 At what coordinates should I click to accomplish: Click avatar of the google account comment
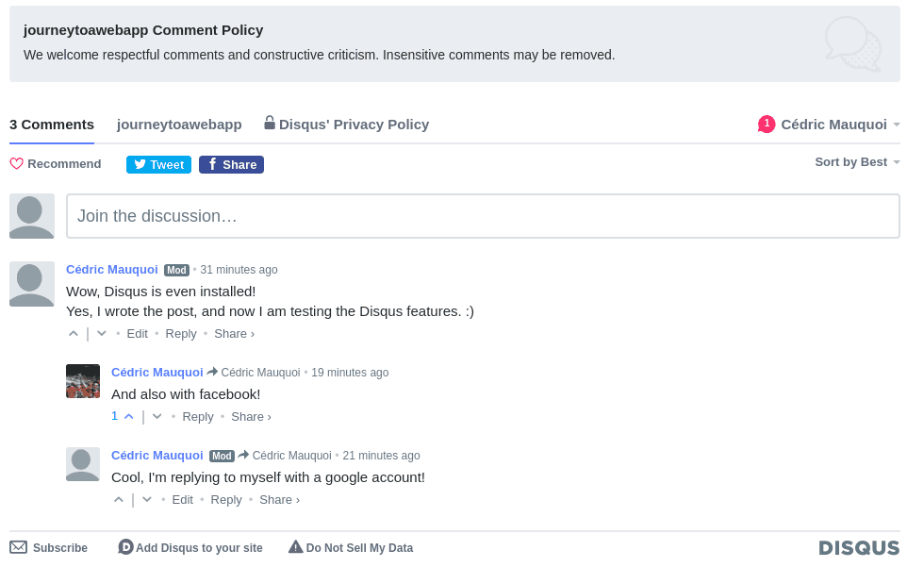point(83,464)
